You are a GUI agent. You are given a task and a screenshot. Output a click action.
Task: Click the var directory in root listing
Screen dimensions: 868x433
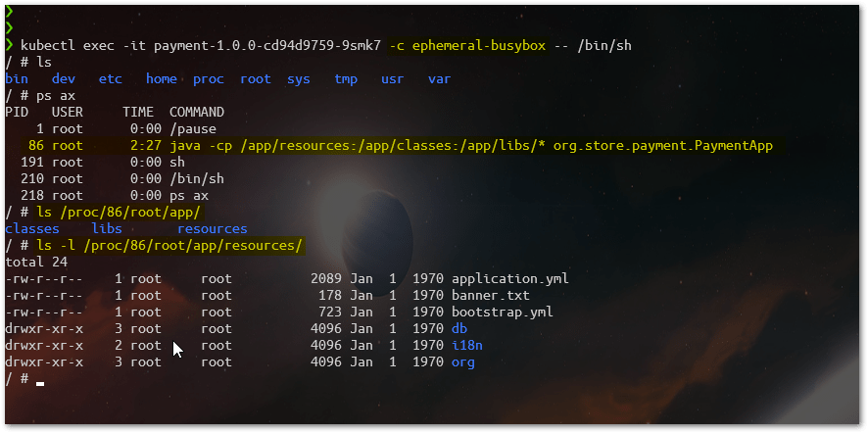tap(439, 78)
